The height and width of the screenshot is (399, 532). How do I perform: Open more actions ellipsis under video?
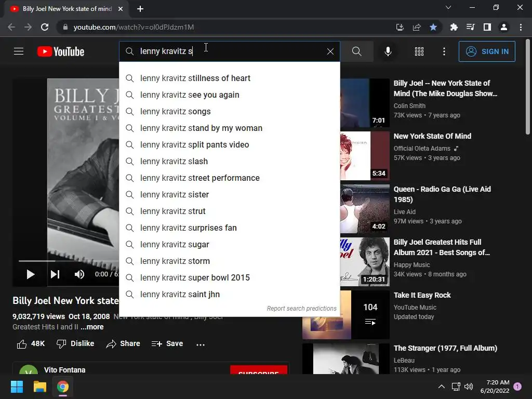tap(201, 344)
